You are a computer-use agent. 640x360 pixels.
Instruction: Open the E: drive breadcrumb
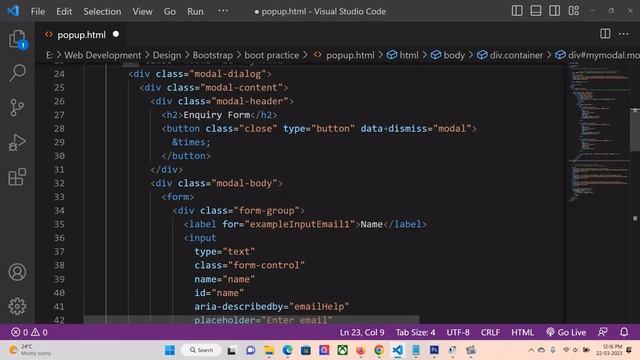[49, 55]
